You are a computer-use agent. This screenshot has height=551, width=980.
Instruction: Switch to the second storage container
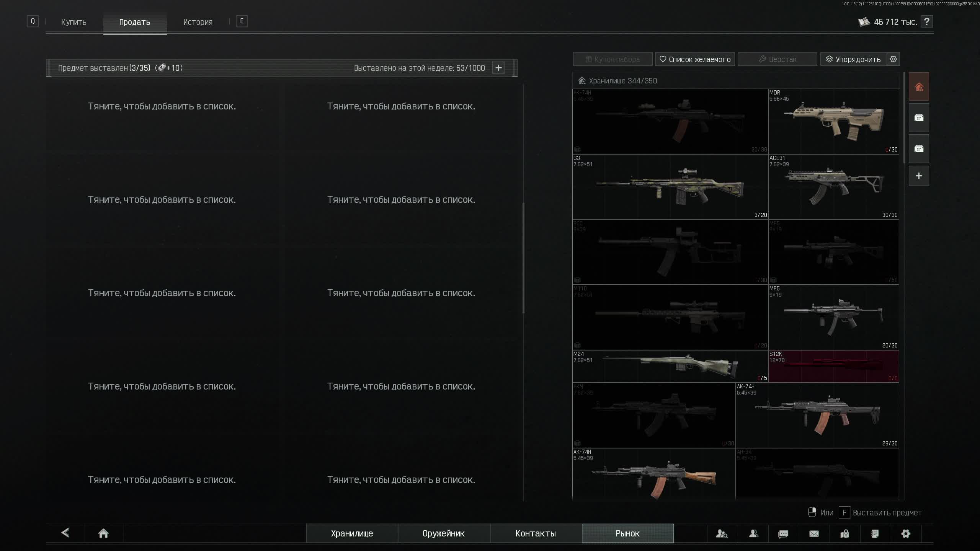(x=919, y=118)
